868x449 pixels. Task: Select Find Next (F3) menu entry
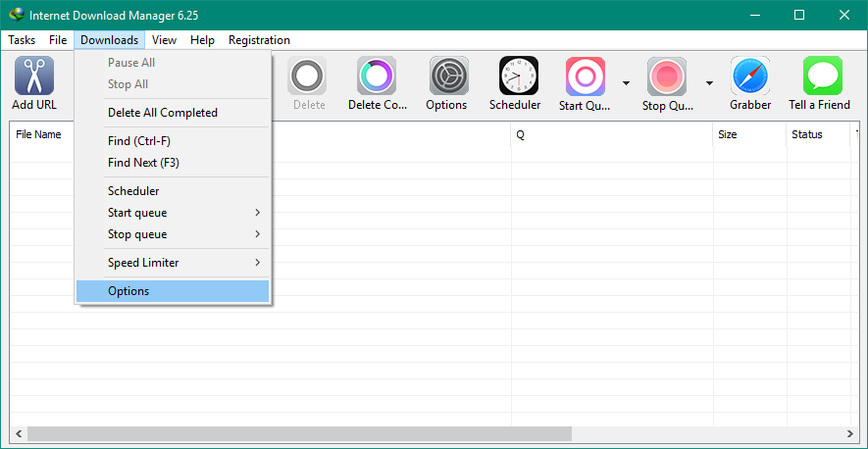(173, 163)
